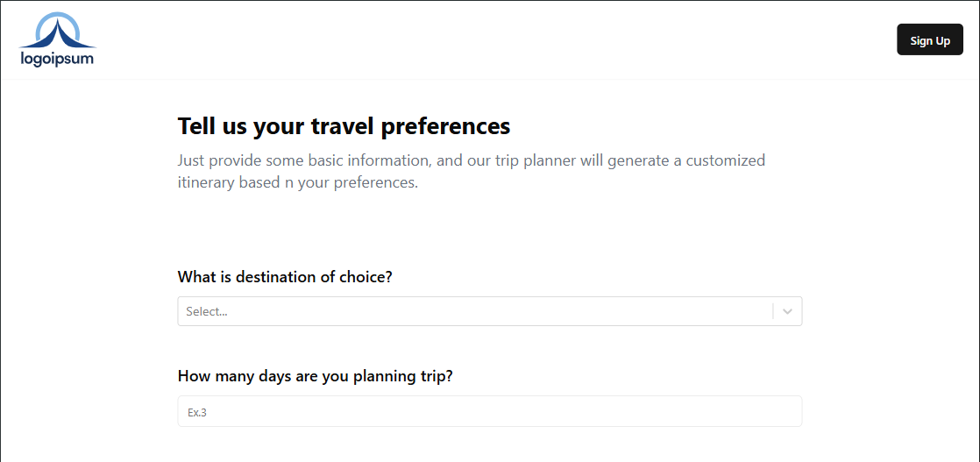Open the destination "Select..." combo box
This screenshot has height=462, width=980.
[489, 311]
